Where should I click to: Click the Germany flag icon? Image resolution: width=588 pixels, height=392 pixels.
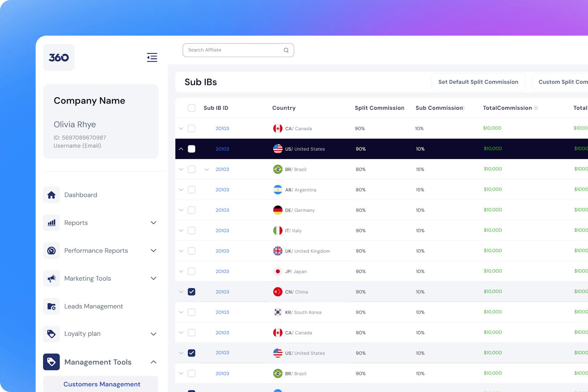point(278,210)
